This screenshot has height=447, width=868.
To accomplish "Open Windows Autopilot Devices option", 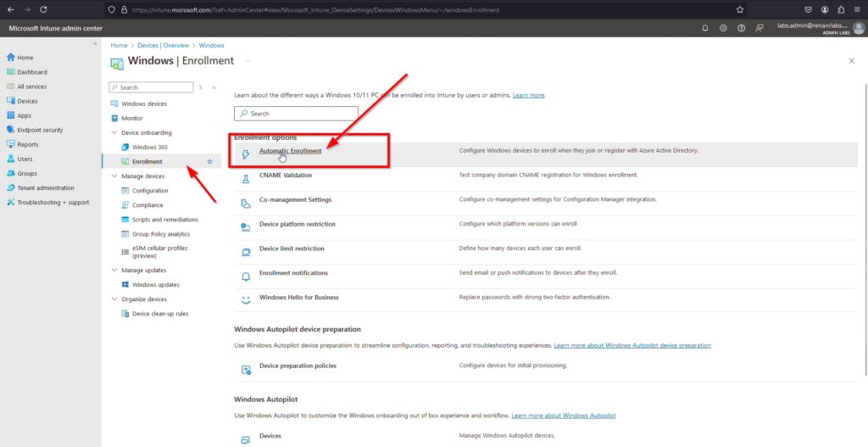I will pos(270,436).
